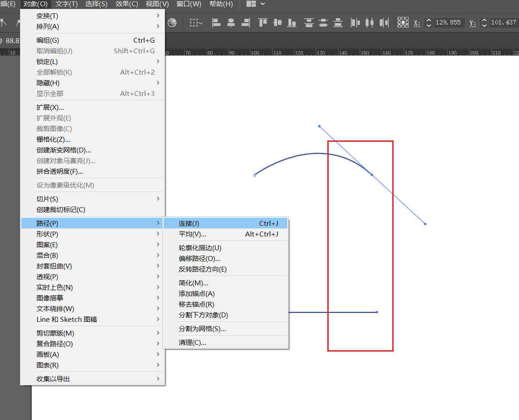The image size is (519, 420).
Task: Click horizontal align right icon
Action: tap(245, 23)
